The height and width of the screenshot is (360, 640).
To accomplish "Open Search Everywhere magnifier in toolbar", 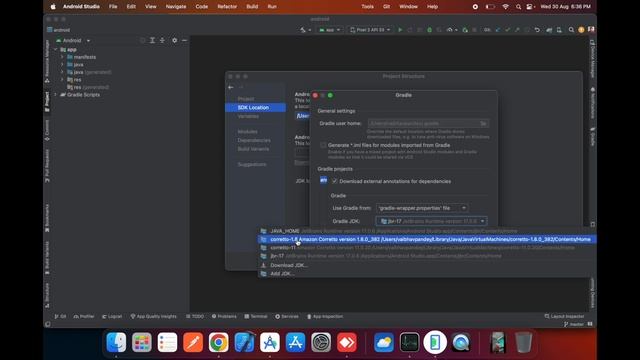I will coord(571,30).
